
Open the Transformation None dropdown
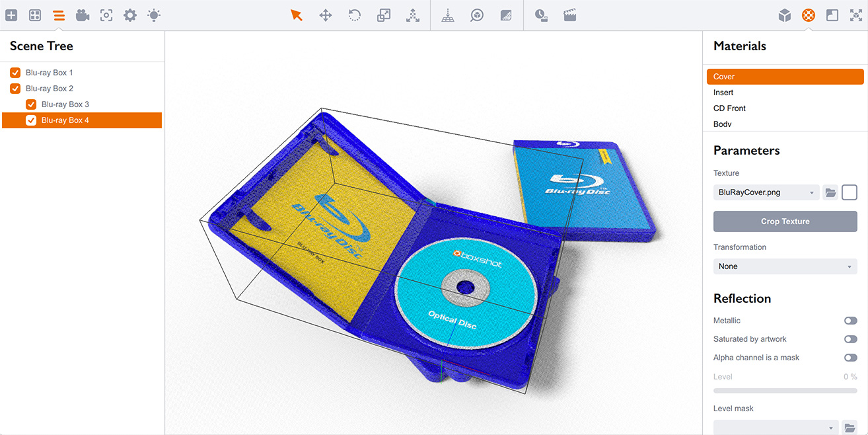pos(785,266)
